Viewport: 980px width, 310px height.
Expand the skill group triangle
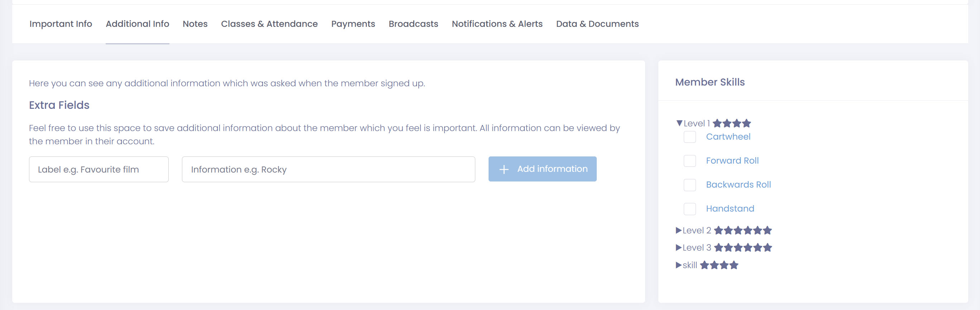click(678, 265)
